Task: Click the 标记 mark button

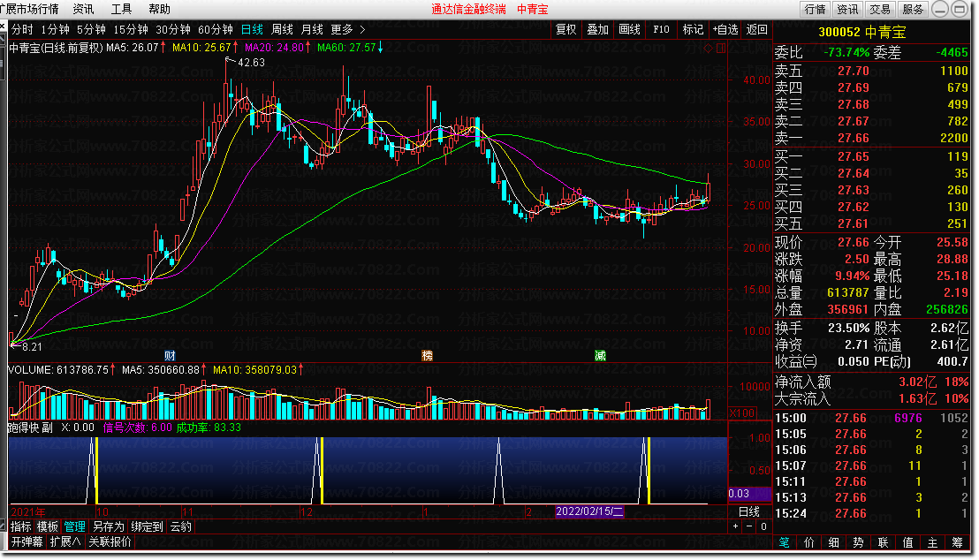Action: (x=693, y=29)
